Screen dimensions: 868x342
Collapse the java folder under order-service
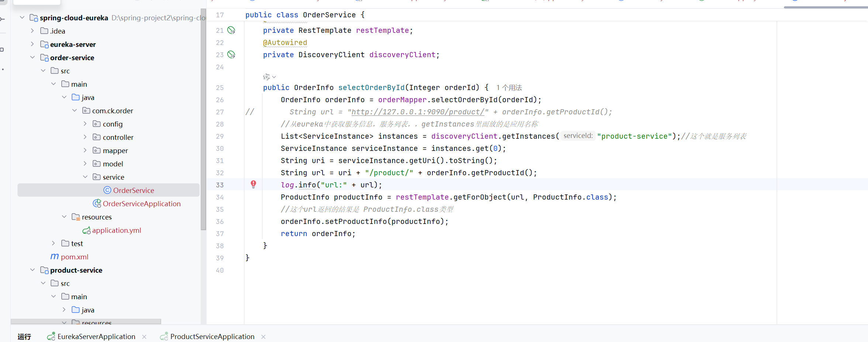coord(64,97)
